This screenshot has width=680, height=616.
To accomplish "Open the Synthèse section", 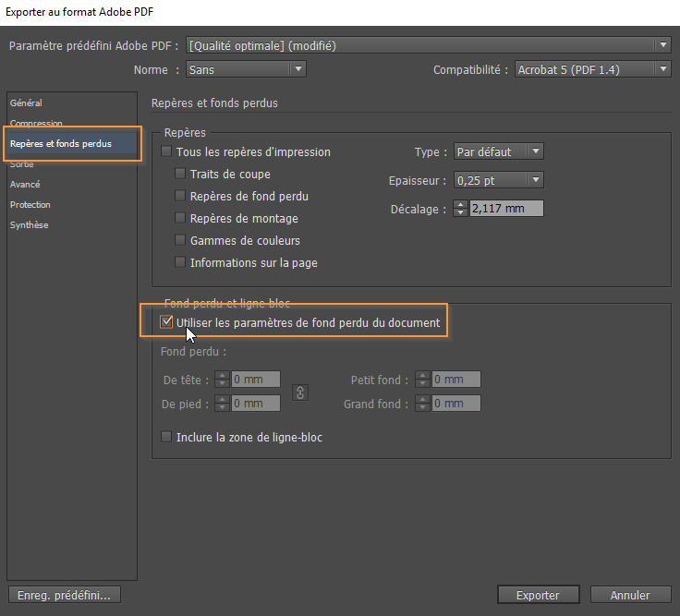I will click(x=29, y=225).
